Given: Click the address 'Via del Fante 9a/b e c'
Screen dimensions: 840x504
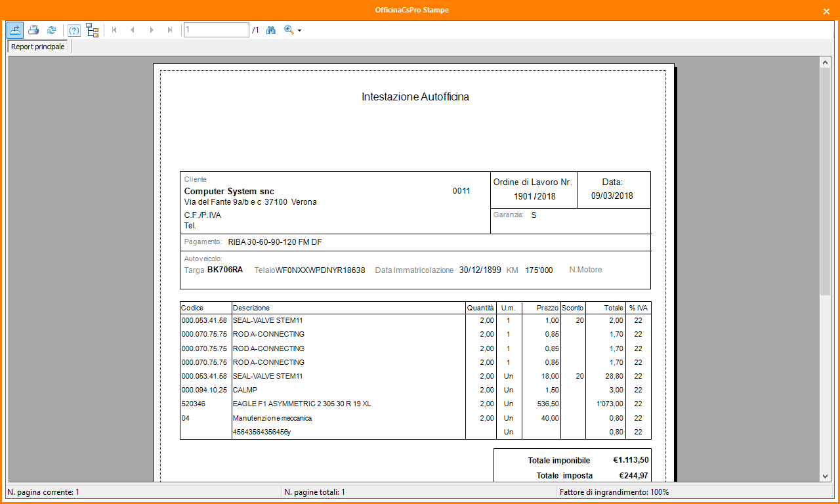Looking at the screenshot, I should 223,202.
